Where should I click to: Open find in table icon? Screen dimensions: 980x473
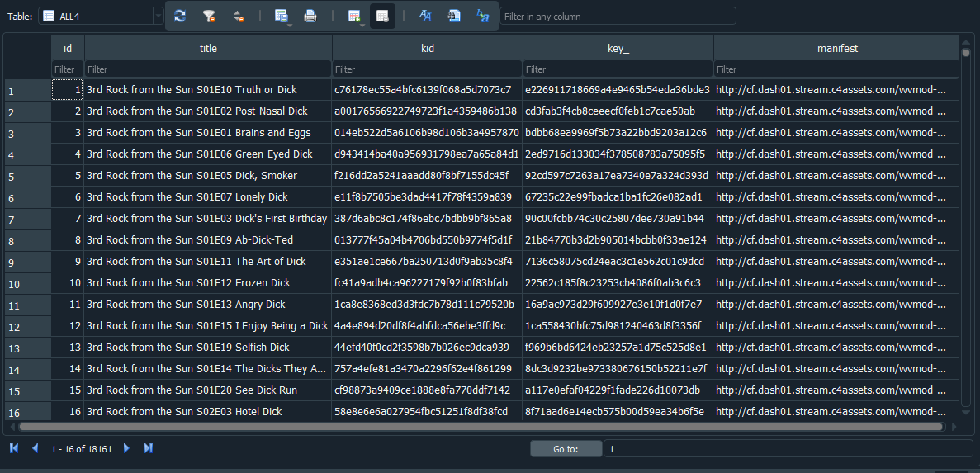click(454, 17)
